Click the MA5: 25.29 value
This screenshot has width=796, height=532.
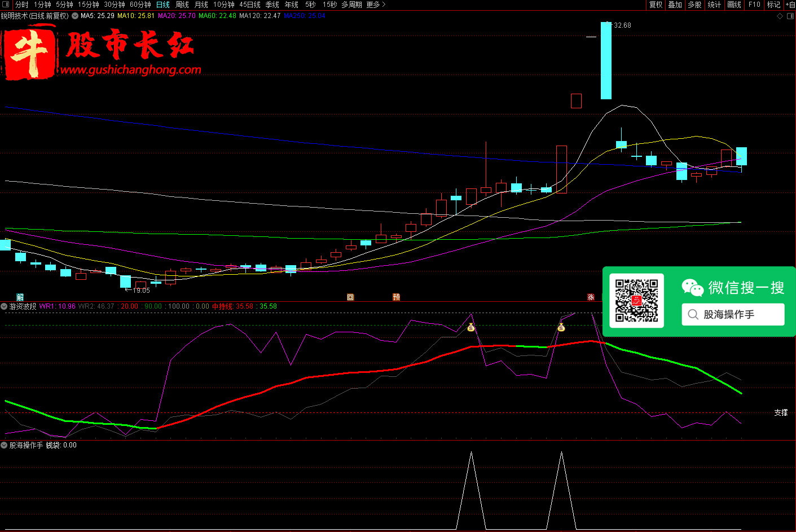point(98,16)
